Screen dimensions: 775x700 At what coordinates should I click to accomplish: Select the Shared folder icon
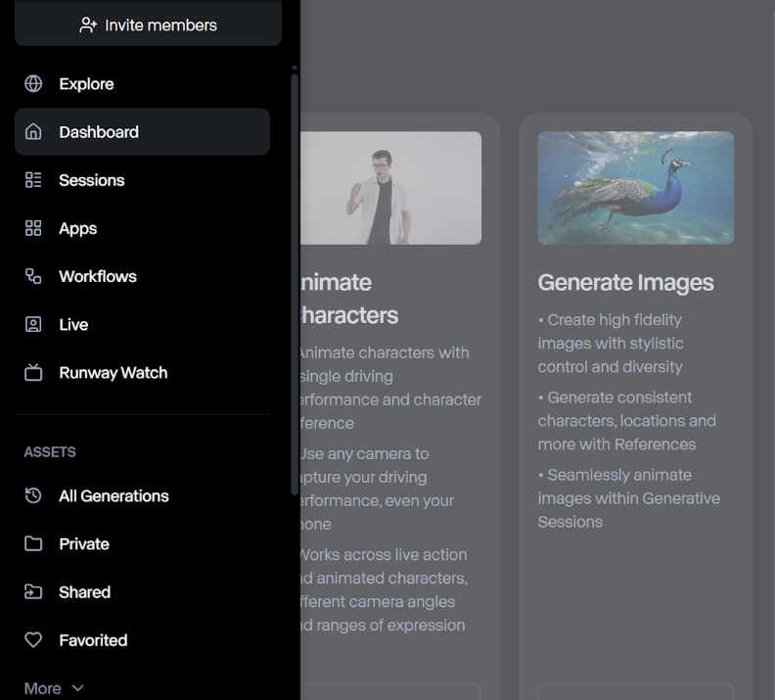[33, 592]
